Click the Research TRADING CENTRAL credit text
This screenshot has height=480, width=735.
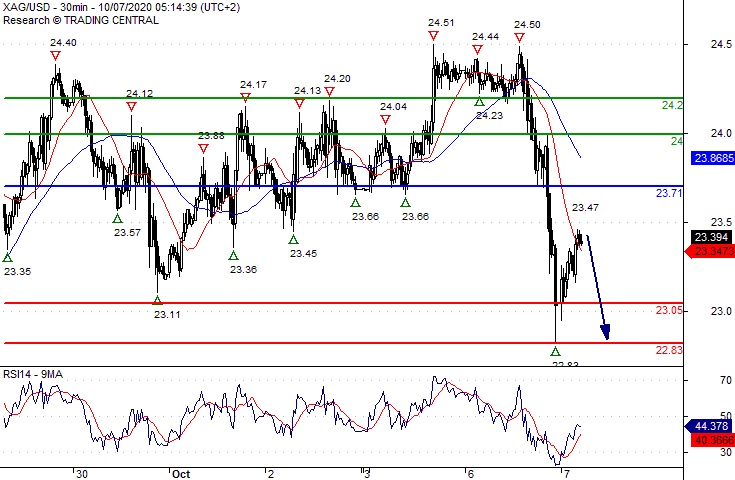(81, 20)
